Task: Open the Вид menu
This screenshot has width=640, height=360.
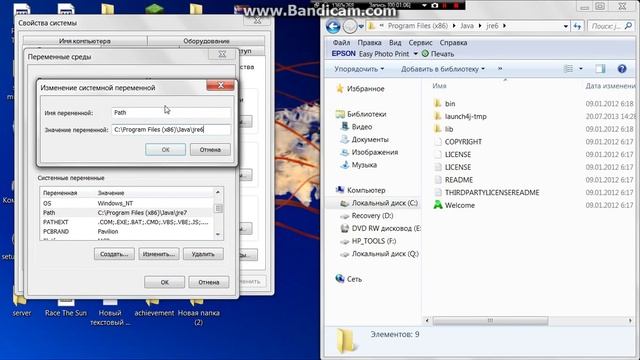Action: (395, 42)
